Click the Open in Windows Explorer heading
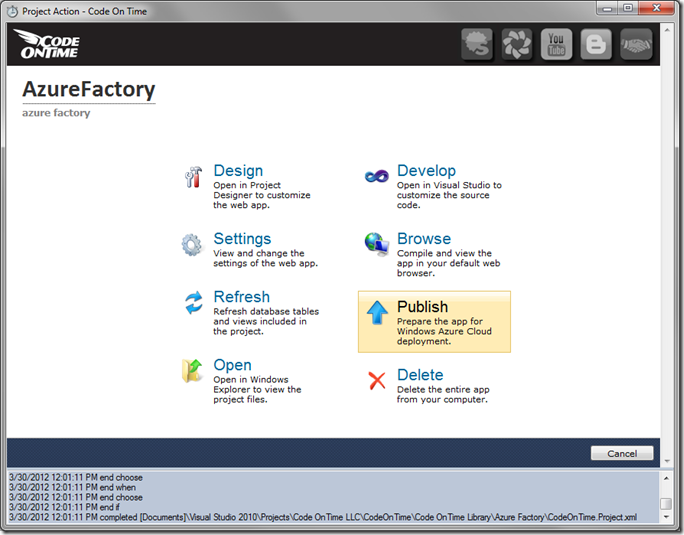Screen dimensions: 684x535 (233, 365)
